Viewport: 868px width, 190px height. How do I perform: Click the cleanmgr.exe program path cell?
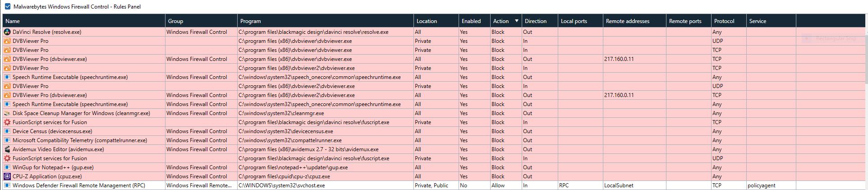pyautogui.click(x=326, y=113)
